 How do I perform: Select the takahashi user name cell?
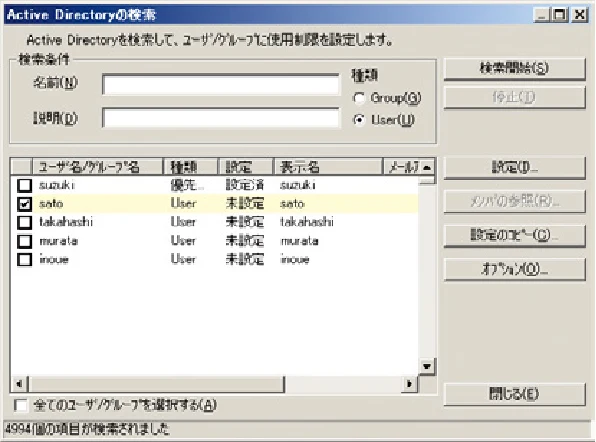tap(66, 222)
